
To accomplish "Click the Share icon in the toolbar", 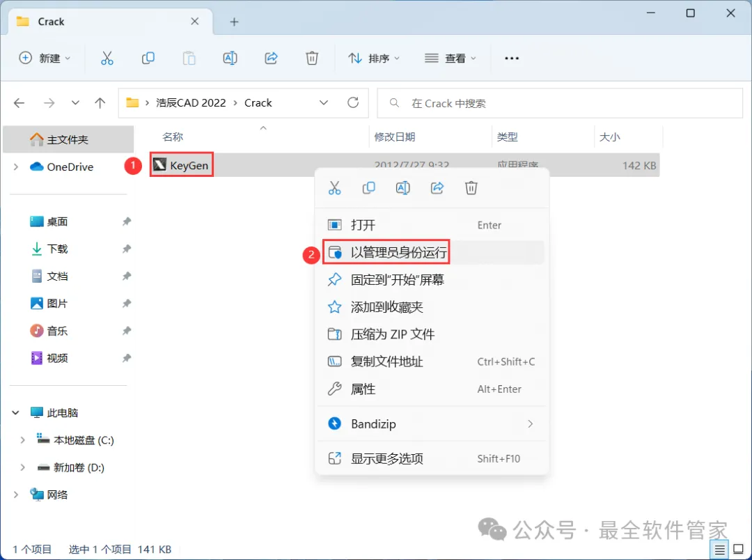I will click(x=271, y=58).
